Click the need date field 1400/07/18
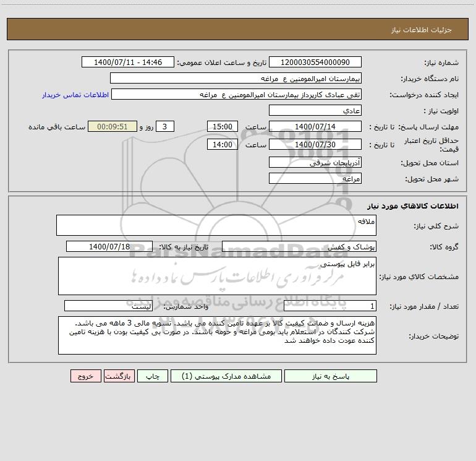 109,246
